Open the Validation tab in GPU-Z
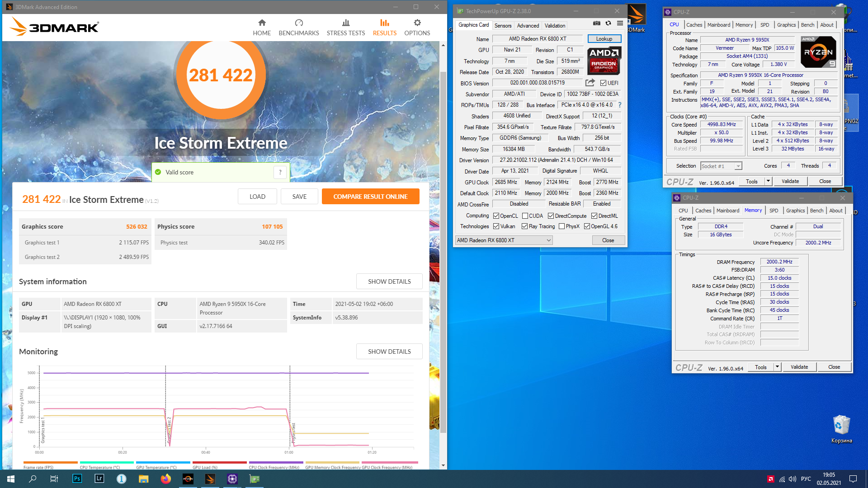The height and width of the screenshot is (488, 868). point(555,26)
